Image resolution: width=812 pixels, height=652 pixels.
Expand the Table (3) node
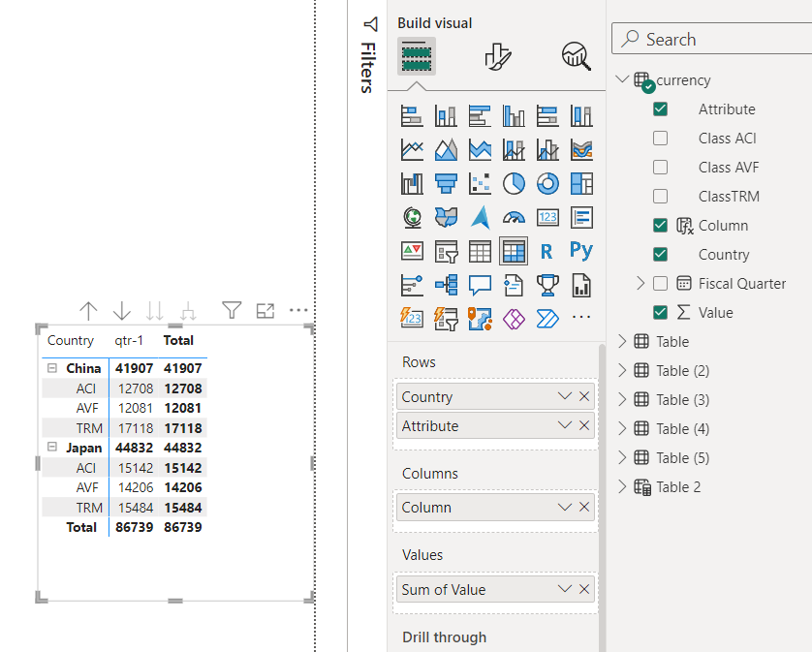622,399
